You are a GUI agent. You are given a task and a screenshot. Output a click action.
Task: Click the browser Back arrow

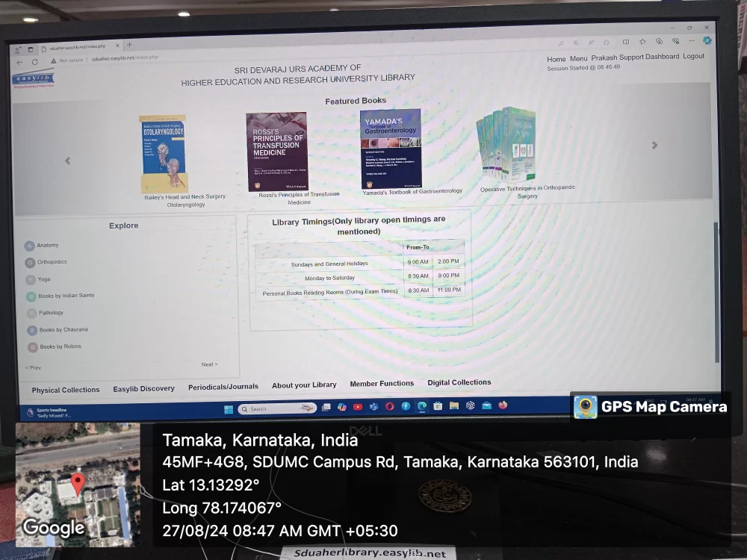point(19,63)
